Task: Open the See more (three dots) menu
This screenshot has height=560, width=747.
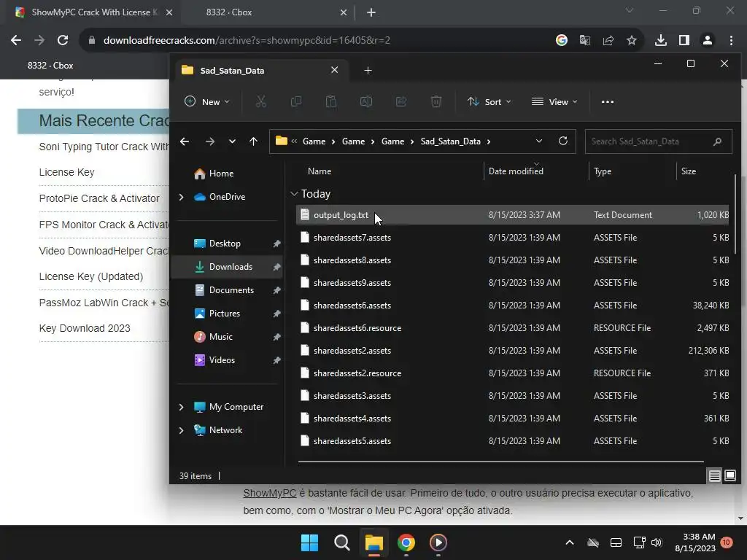Action: pyautogui.click(x=608, y=102)
